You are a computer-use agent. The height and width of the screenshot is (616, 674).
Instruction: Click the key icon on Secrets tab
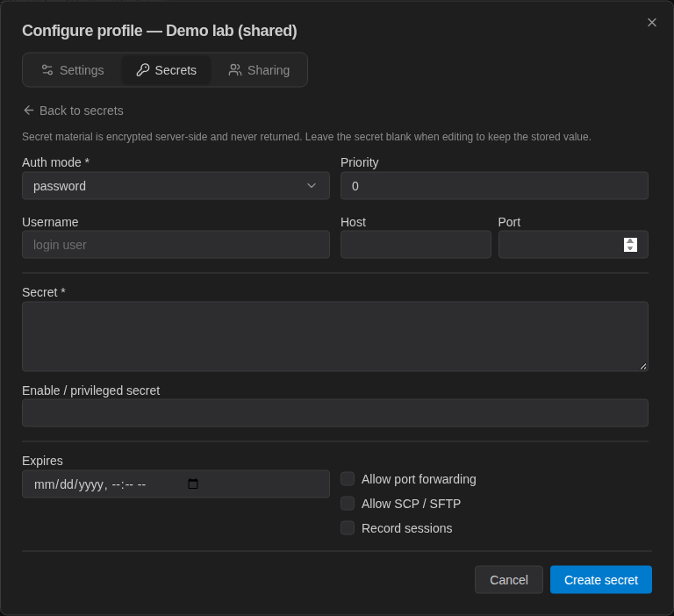[143, 70]
